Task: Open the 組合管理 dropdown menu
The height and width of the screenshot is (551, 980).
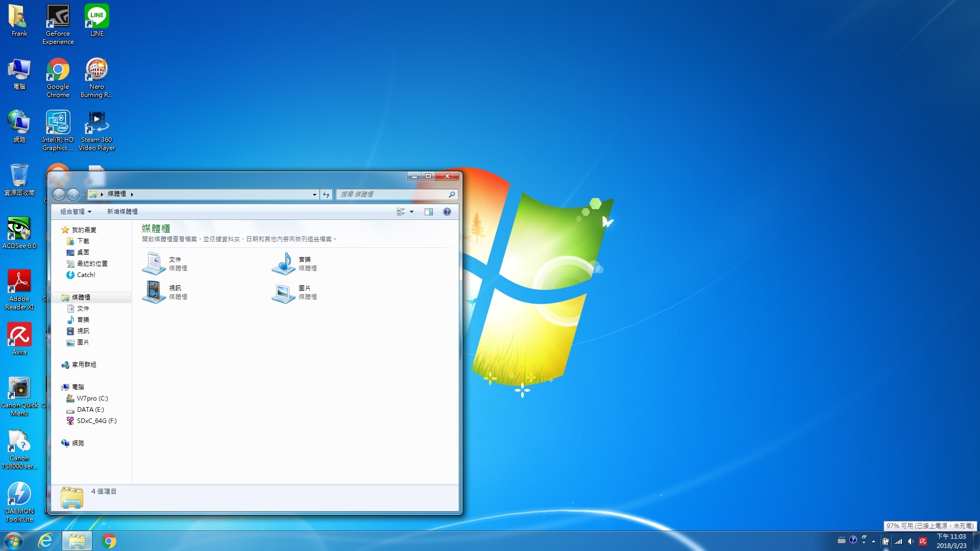Action: tap(76, 212)
